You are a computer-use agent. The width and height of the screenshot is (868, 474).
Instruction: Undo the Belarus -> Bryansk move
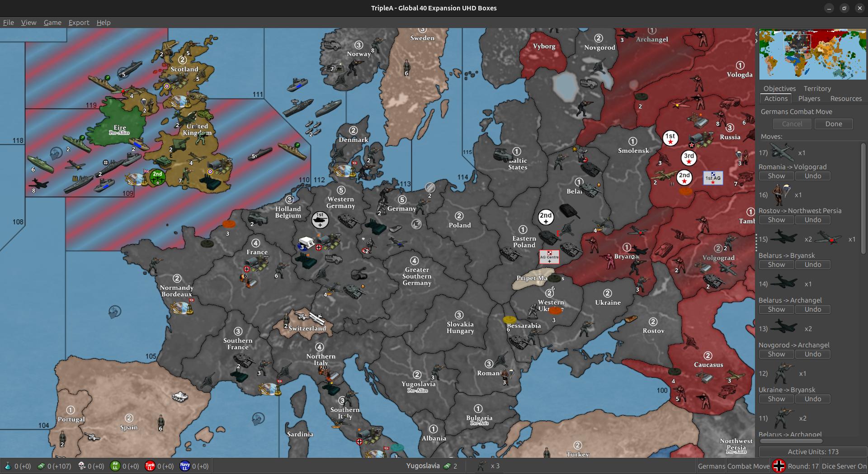coord(812,265)
